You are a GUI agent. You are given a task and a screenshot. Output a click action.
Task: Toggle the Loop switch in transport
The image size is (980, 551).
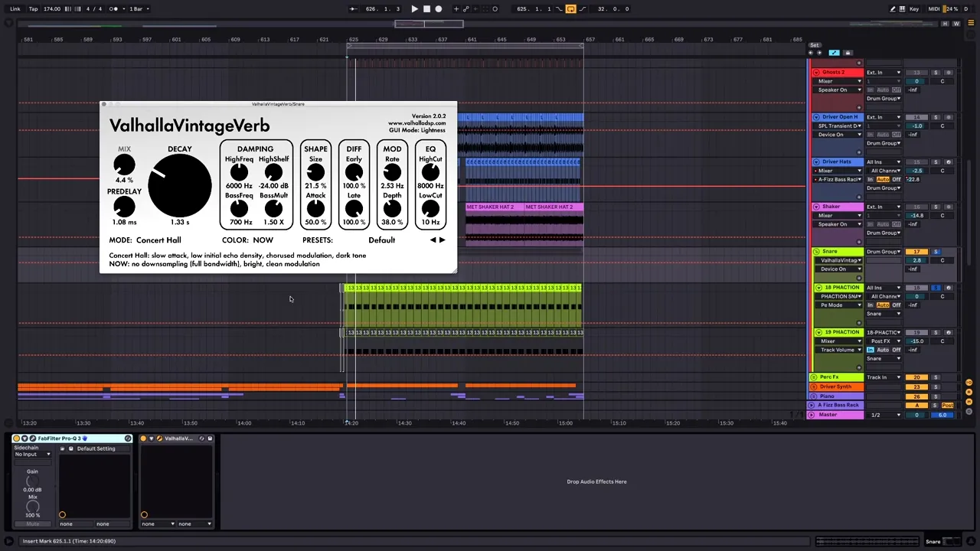570,9
